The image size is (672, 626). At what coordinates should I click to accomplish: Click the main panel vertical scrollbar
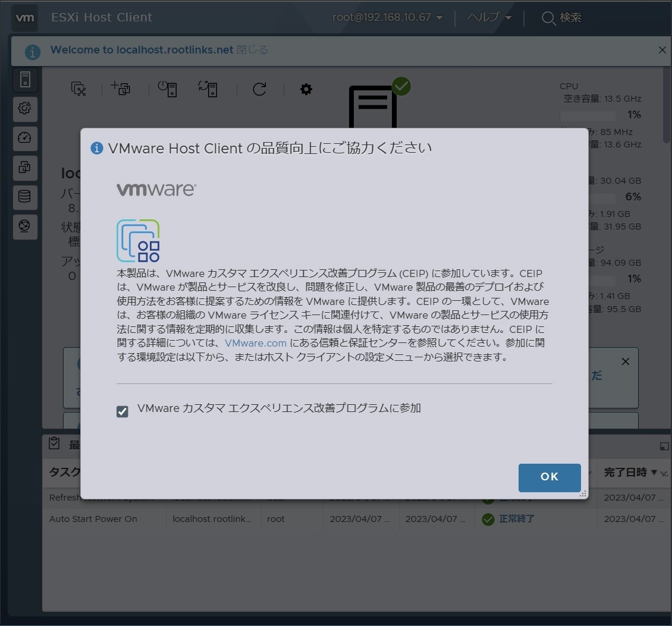click(667, 105)
